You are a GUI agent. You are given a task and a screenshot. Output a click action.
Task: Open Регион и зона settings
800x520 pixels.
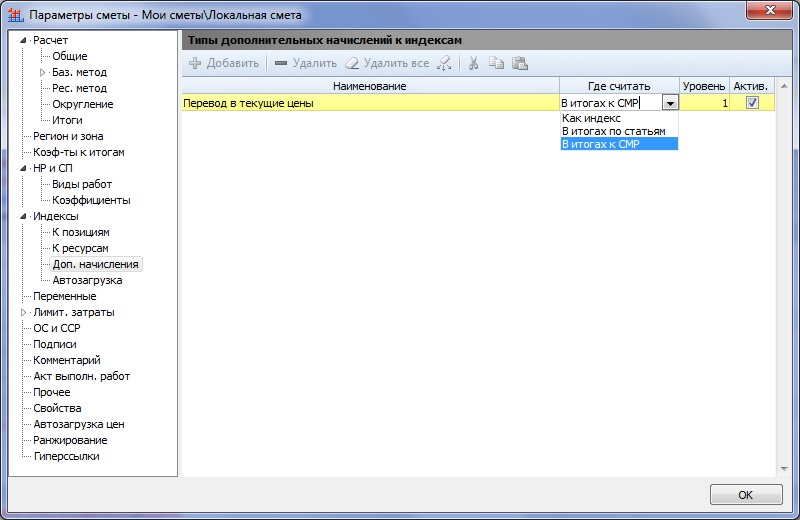click(68, 136)
